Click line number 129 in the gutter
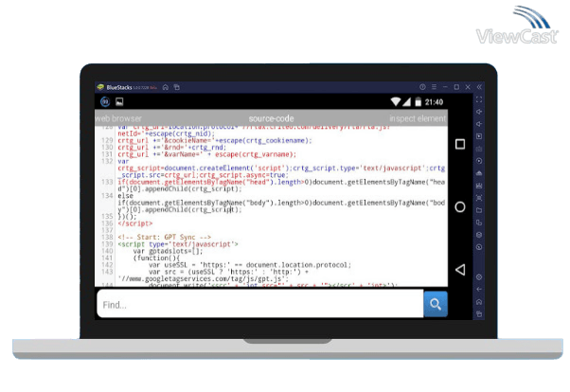This screenshot has height=392, width=570. [107, 140]
